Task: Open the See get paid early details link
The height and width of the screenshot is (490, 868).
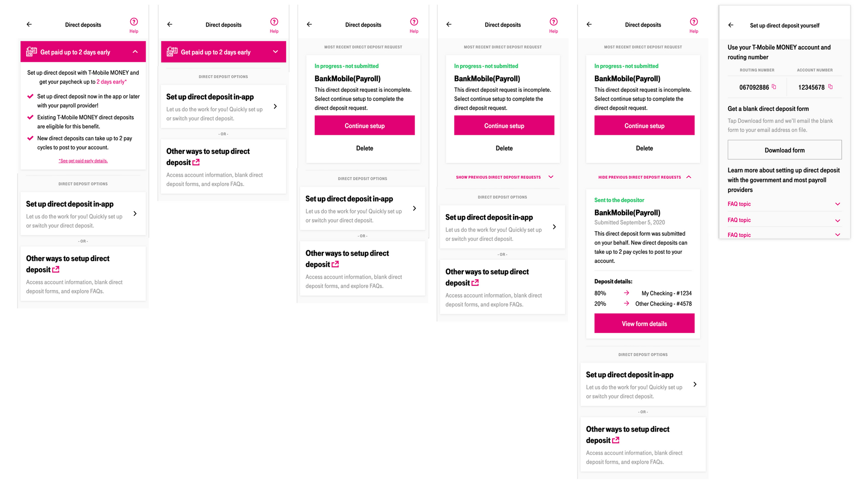Action: coord(83,161)
